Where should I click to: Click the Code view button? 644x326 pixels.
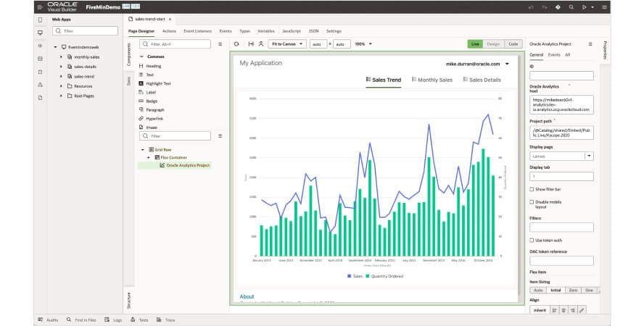(513, 44)
